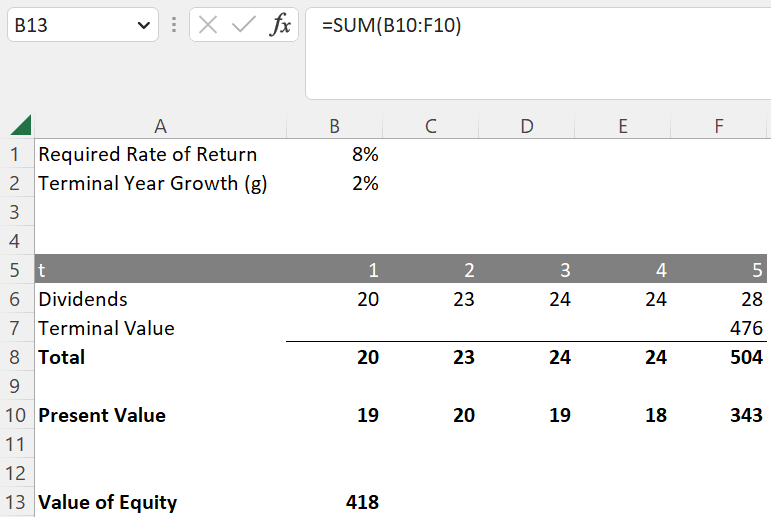Click the Total value 504
The height and width of the screenshot is (517, 771).
coord(718,357)
